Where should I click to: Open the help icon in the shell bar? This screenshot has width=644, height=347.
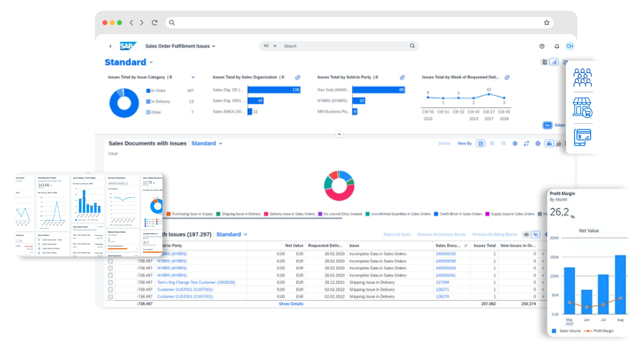pos(542,46)
